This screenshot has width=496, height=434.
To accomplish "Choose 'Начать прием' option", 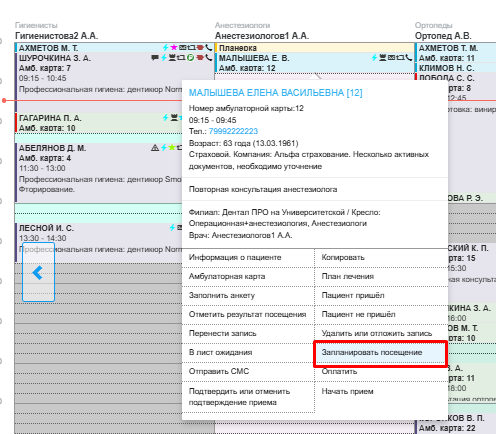I will point(381,391).
